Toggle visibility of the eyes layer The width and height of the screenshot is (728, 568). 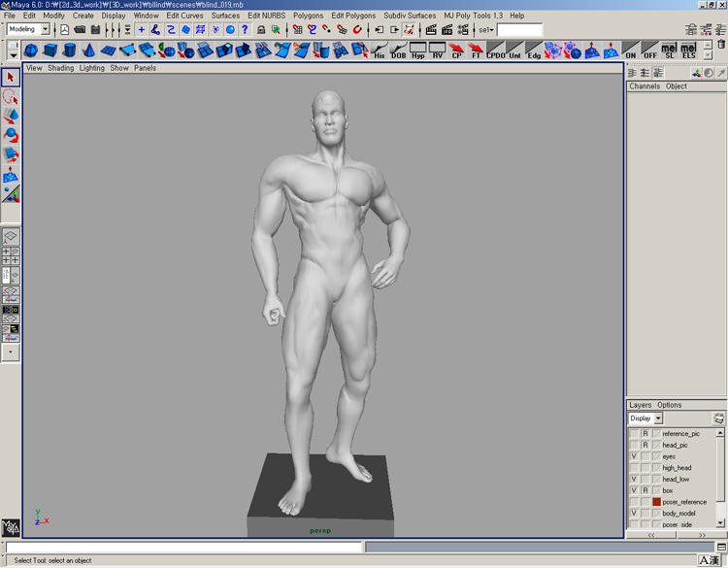pyautogui.click(x=634, y=456)
